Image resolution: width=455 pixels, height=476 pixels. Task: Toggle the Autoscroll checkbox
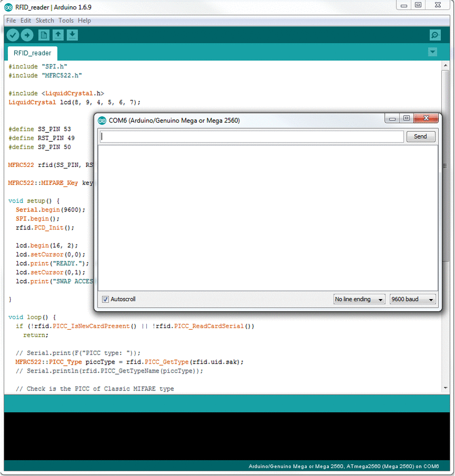point(105,300)
